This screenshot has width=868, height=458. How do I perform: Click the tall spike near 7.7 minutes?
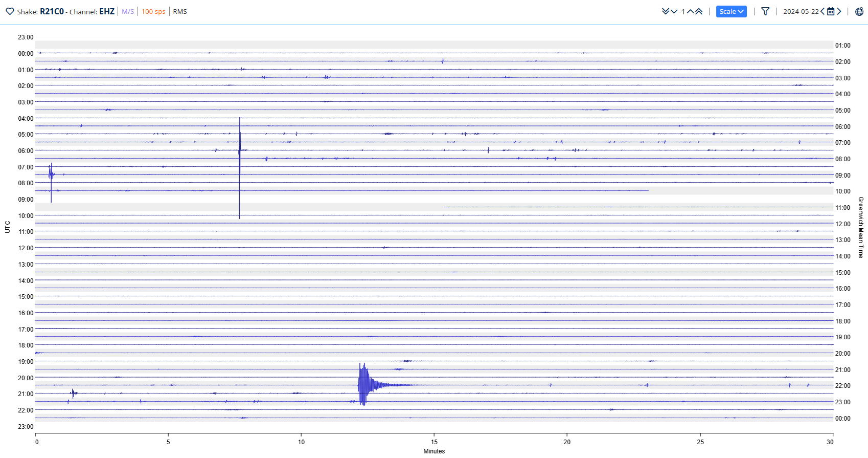[239, 168]
